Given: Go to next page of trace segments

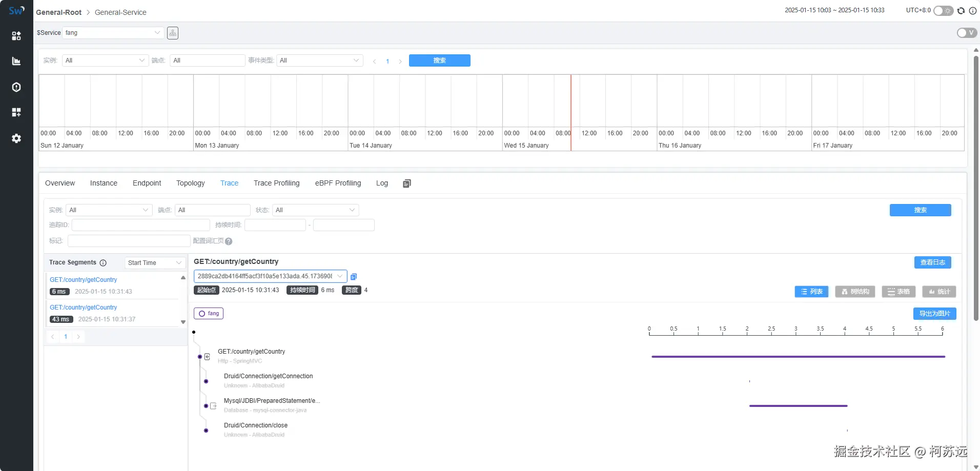Looking at the screenshot, I should click(78, 337).
